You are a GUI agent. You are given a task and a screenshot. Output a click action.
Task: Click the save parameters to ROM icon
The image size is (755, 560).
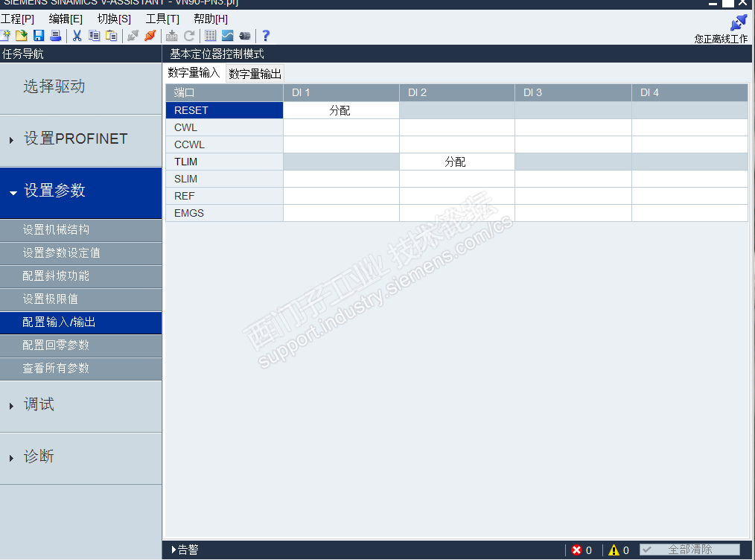172,36
